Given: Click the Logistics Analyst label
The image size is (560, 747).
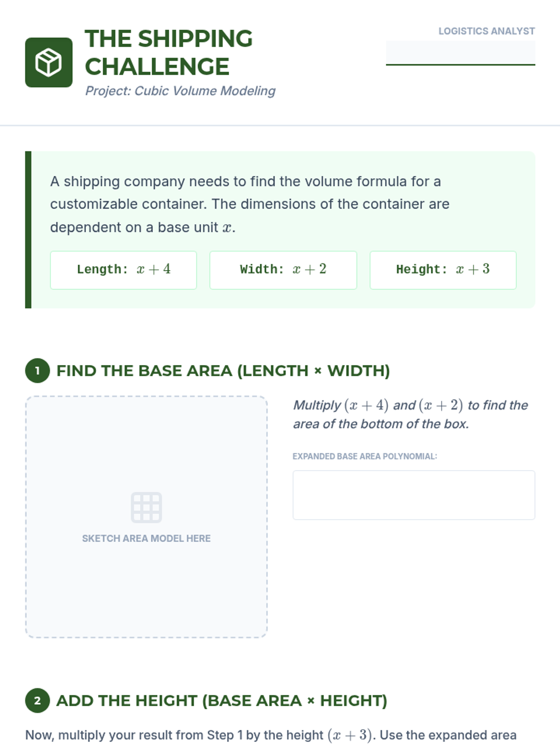Looking at the screenshot, I should pos(486,31).
